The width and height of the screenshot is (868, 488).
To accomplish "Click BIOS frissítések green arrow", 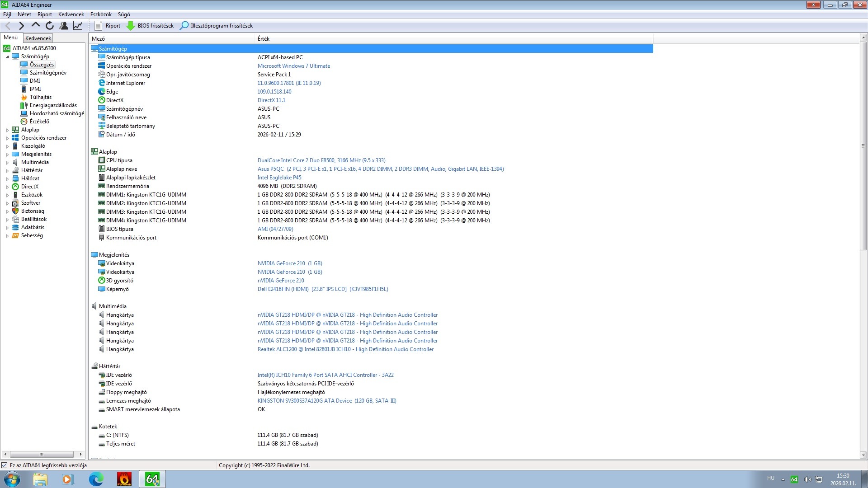I will 131,26.
